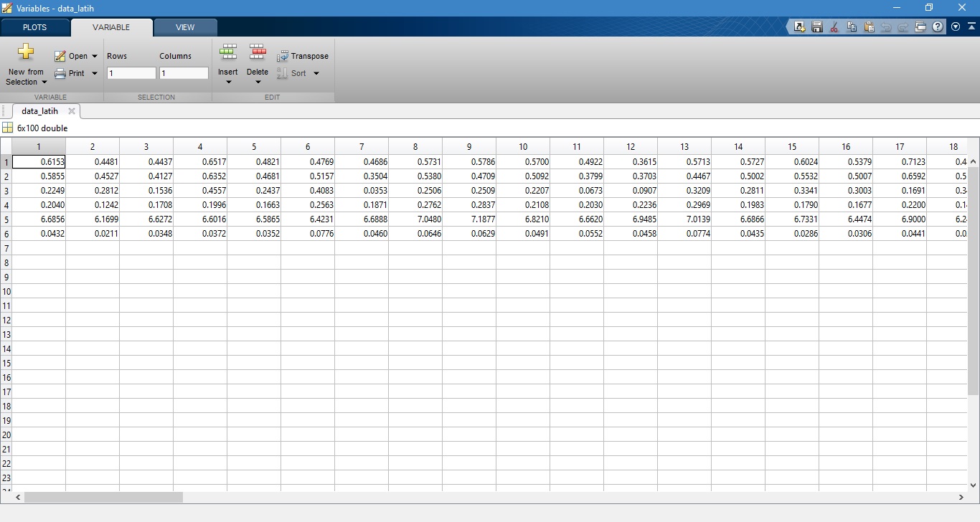Switch to the VIEW tab

[185, 27]
